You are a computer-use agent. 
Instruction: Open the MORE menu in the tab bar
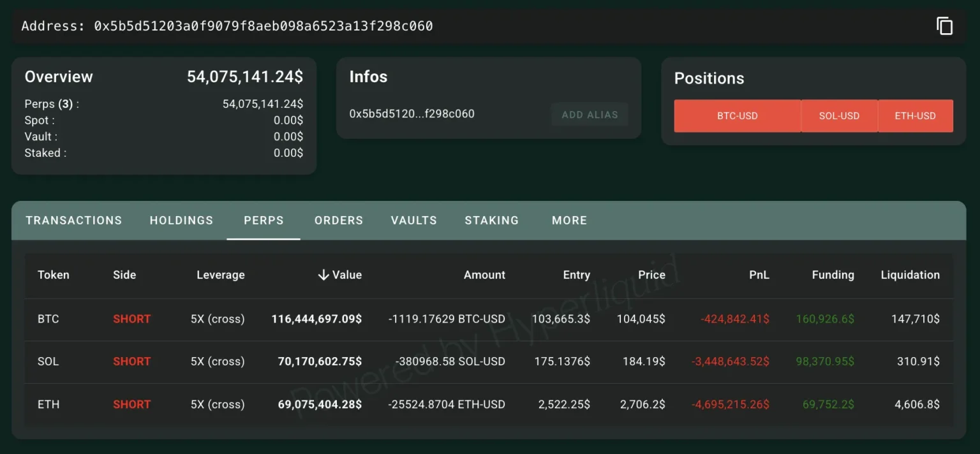point(568,220)
